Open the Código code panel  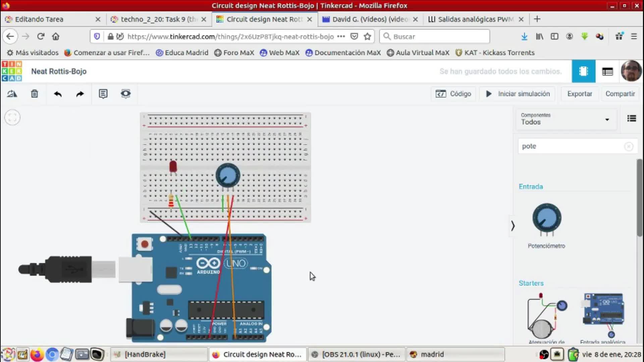pyautogui.click(x=453, y=94)
